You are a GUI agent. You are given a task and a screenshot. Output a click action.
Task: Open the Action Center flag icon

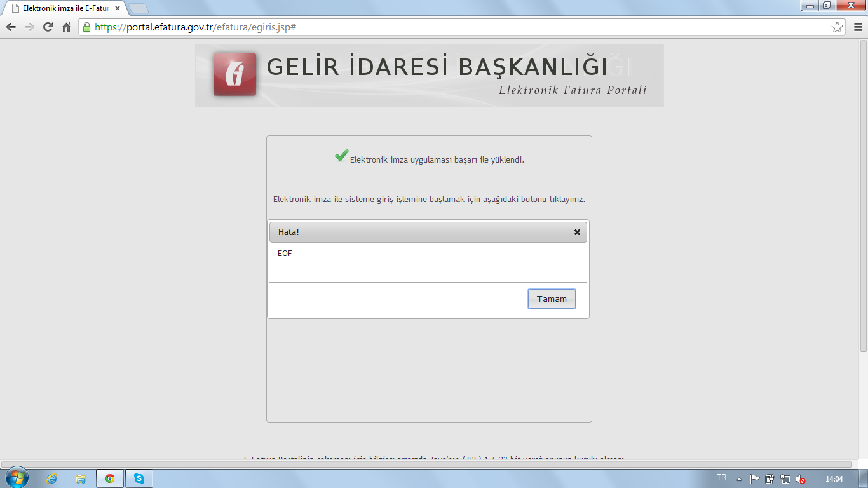(754, 479)
